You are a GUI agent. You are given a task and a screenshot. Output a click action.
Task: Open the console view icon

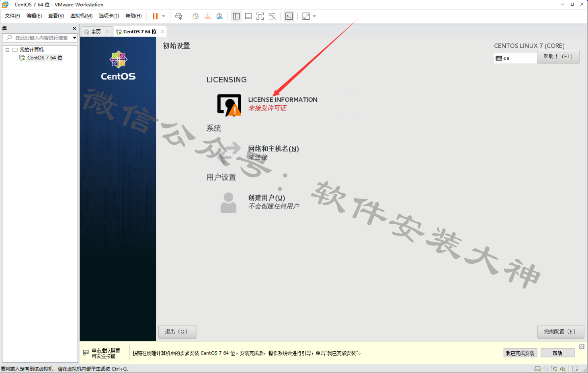289,16
